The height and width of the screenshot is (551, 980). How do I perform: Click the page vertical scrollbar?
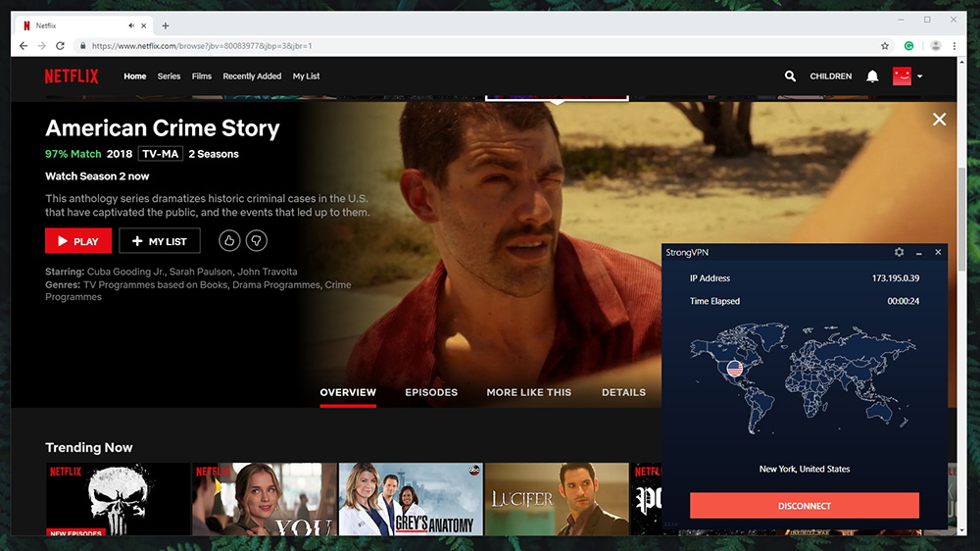coord(961,219)
